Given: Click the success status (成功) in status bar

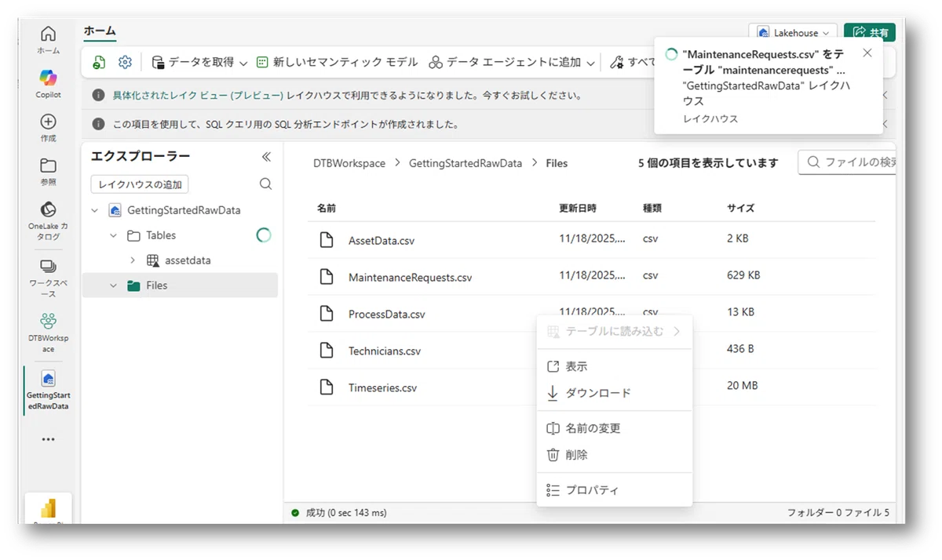Looking at the screenshot, I should click(339, 513).
